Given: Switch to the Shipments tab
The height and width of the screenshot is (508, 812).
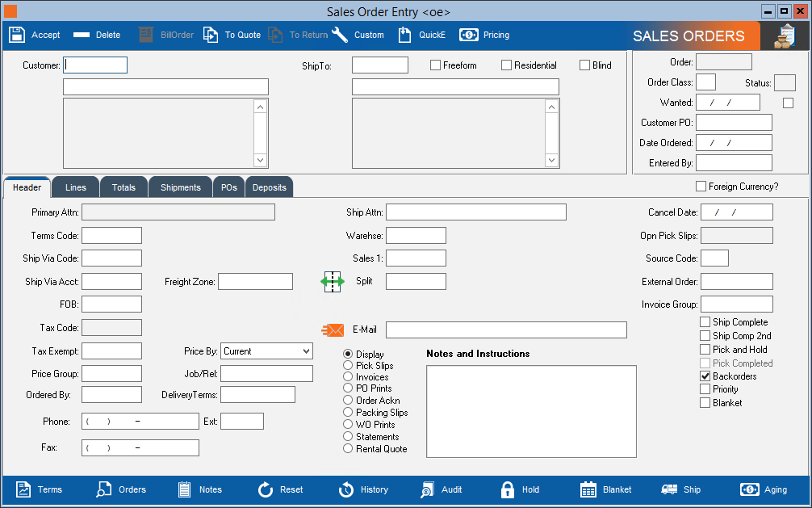Looking at the screenshot, I should tap(180, 187).
